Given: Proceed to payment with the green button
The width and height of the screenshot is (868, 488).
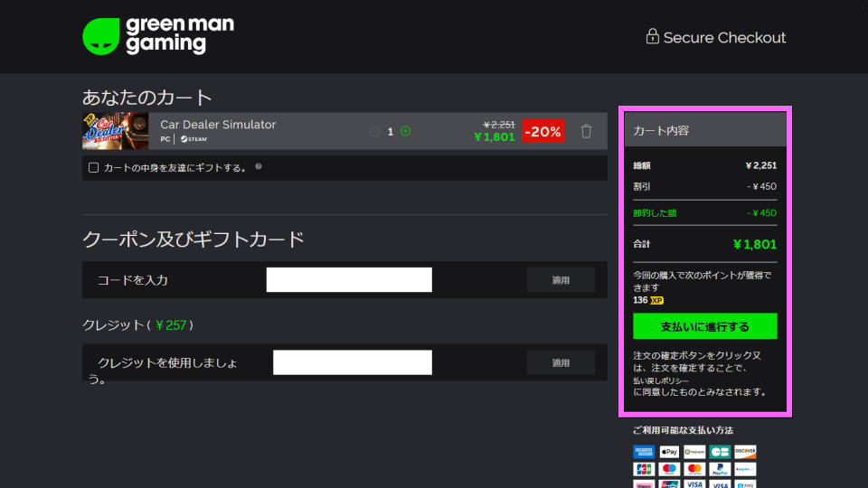Looking at the screenshot, I should 704,326.
